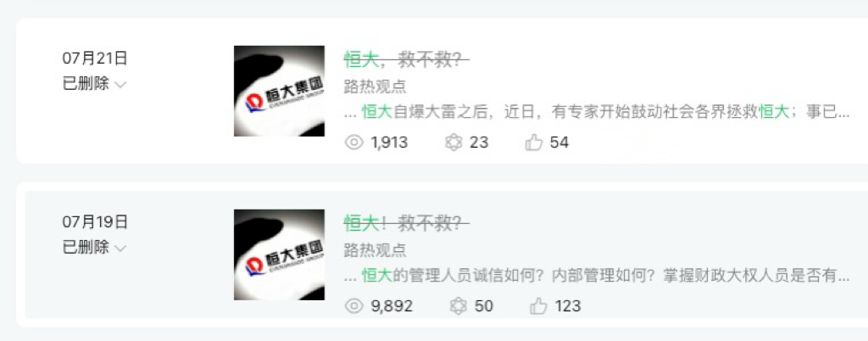Image resolution: width=868 pixels, height=341 pixels.
Task: Open the 恒大集团 thumbnail of the 07月19日 article
Action: [x=279, y=254]
